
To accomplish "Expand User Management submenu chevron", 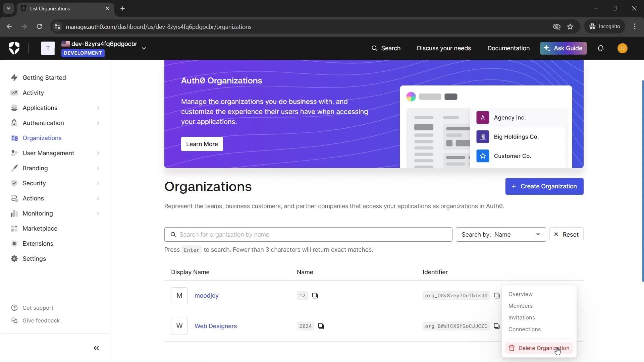I will [x=98, y=153].
